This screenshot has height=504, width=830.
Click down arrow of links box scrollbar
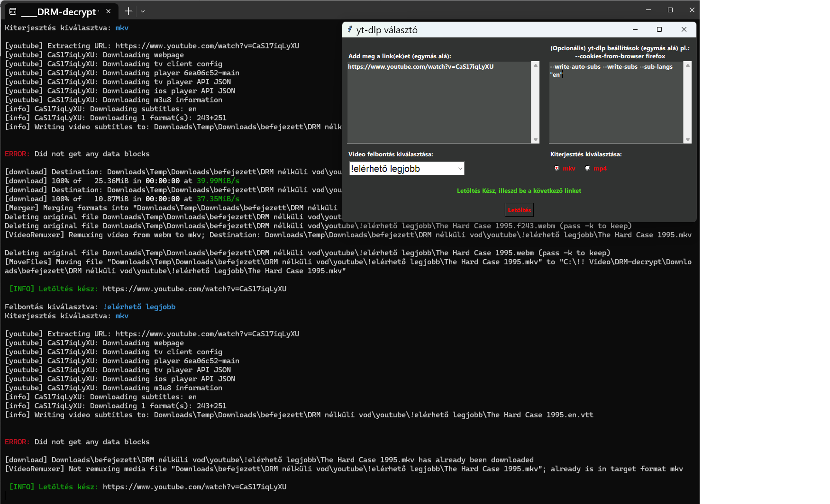tap(536, 140)
